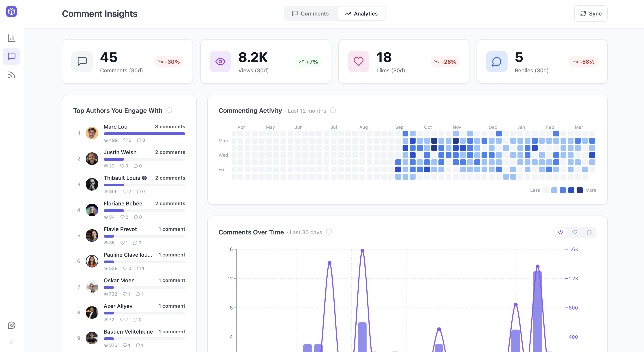
Task: Click the info icon next to Commenting Activity
Action: coord(333,110)
